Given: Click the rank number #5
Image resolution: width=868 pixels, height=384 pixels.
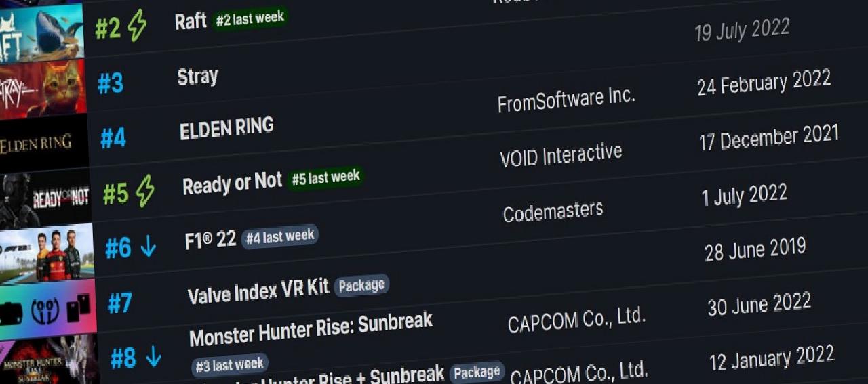Looking at the screenshot, I should pyautogui.click(x=116, y=194).
